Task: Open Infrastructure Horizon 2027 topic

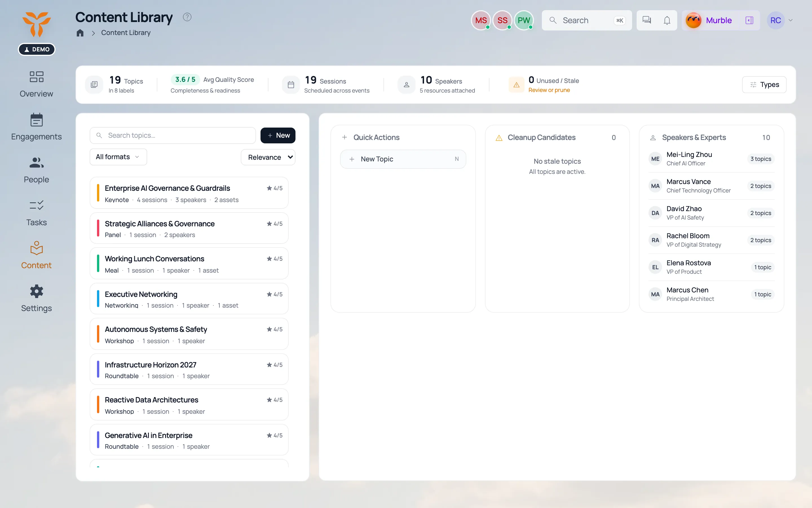Action: point(189,369)
